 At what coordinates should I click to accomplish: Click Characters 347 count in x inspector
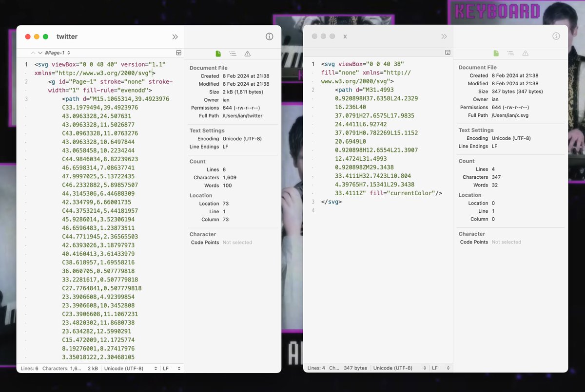click(496, 177)
